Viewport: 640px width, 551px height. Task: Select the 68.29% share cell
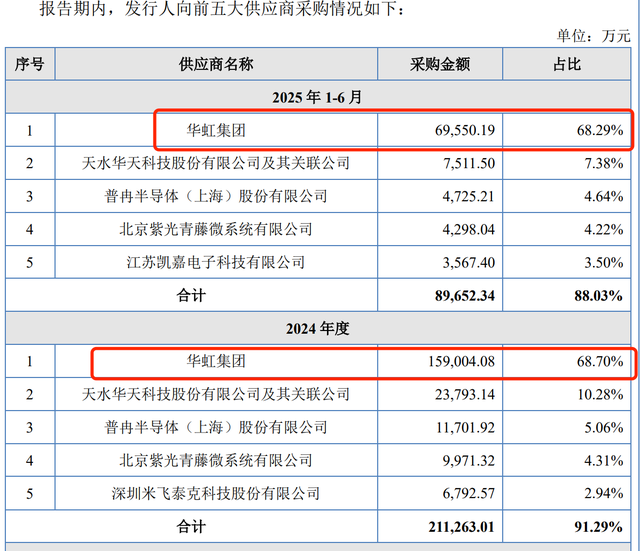point(598,130)
